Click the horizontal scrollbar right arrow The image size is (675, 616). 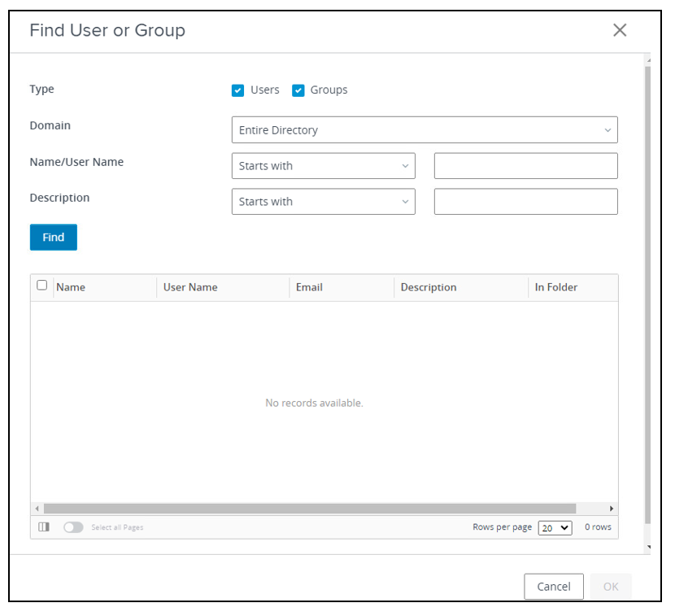click(612, 509)
